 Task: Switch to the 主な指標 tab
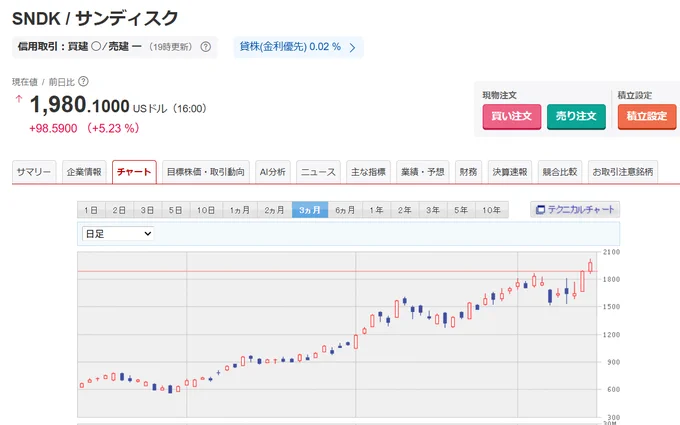[x=369, y=172]
